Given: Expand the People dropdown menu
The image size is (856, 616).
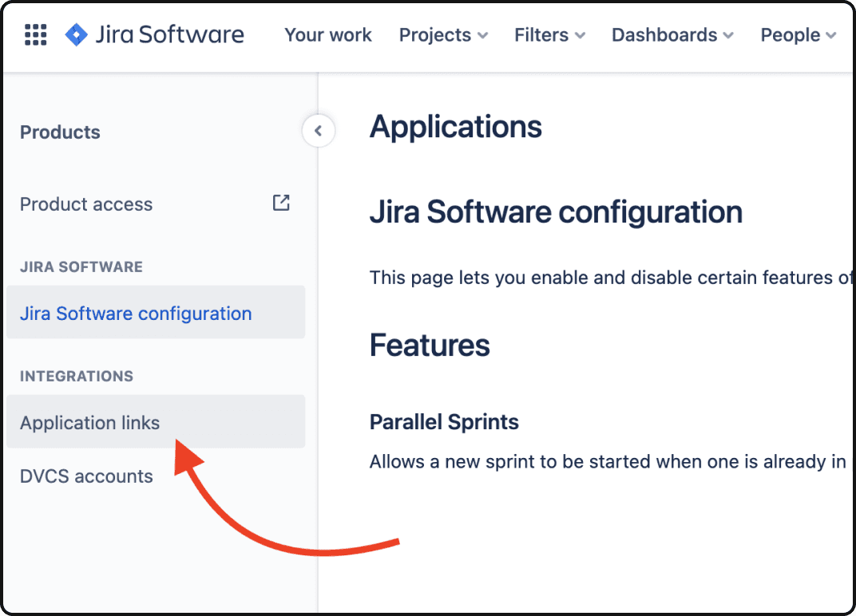Looking at the screenshot, I should tap(799, 35).
